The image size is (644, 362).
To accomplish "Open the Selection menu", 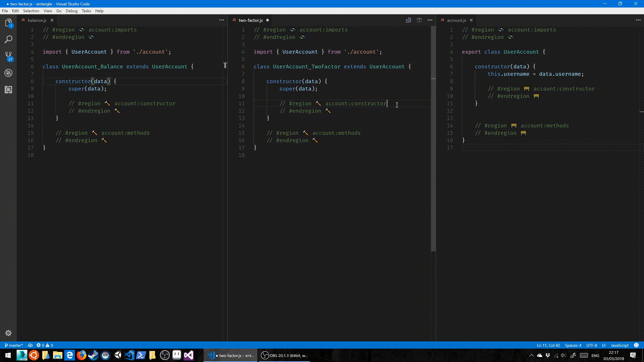I will point(31,11).
